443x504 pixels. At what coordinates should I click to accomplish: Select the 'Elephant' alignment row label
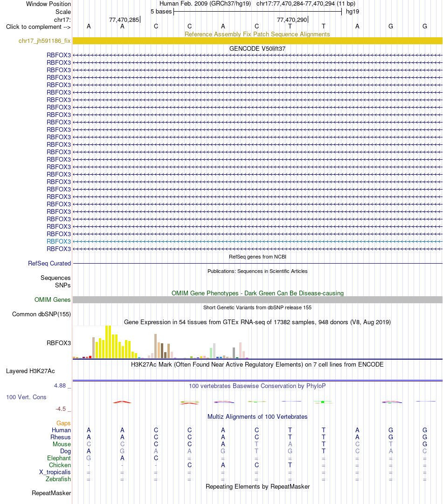coord(59,458)
